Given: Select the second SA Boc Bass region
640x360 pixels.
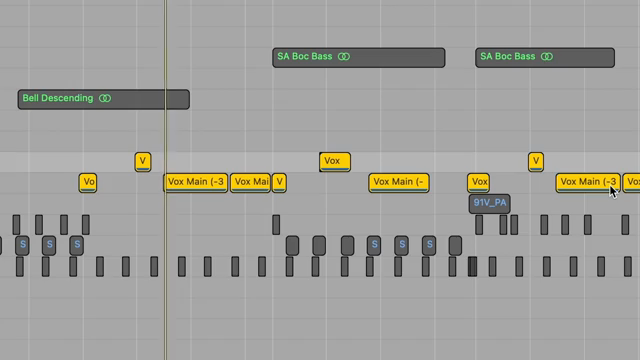Looking at the screenshot, I should (x=545, y=58).
